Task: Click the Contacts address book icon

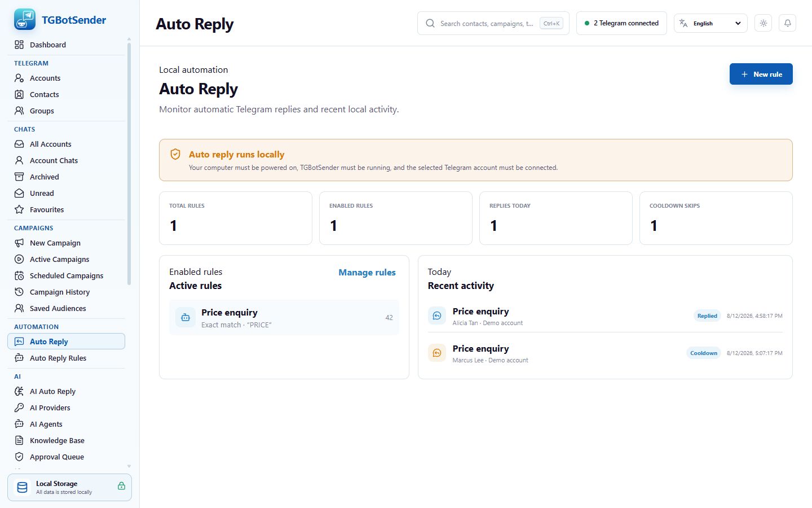Action: [19, 94]
